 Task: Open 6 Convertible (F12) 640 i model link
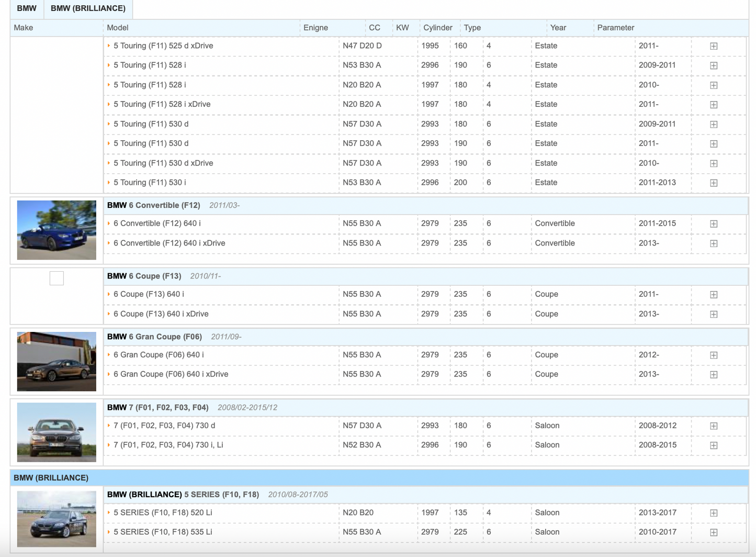tap(157, 223)
